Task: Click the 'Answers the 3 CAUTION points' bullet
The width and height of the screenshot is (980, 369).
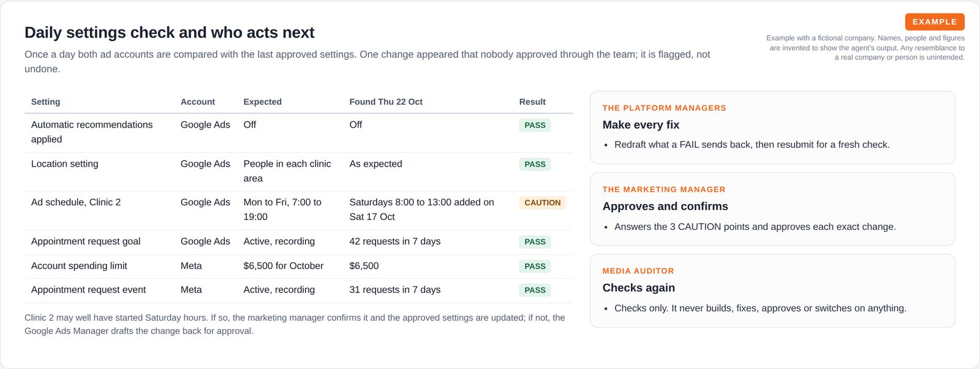Action: point(755,227)
